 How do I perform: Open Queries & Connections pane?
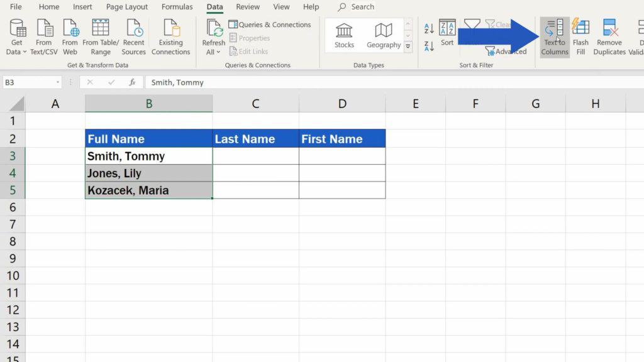(270, 25)
